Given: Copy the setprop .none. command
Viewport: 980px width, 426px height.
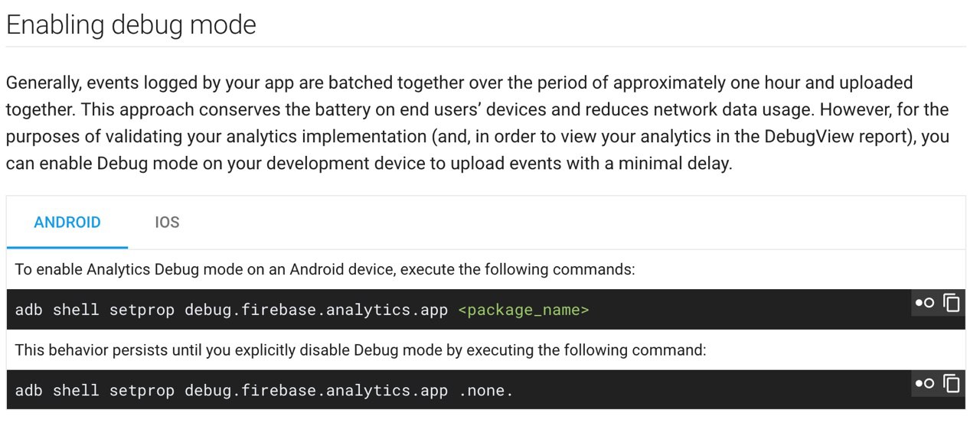Looking at the screenshot, I should [x=952, y=383].
